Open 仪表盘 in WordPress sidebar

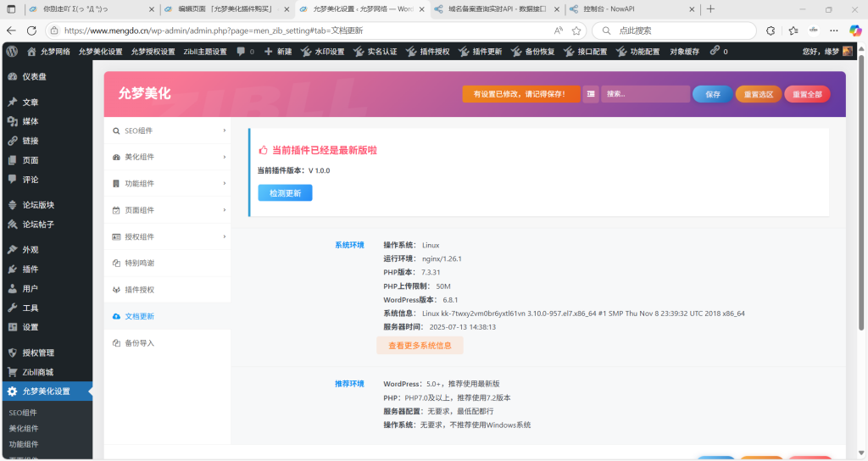47,76
